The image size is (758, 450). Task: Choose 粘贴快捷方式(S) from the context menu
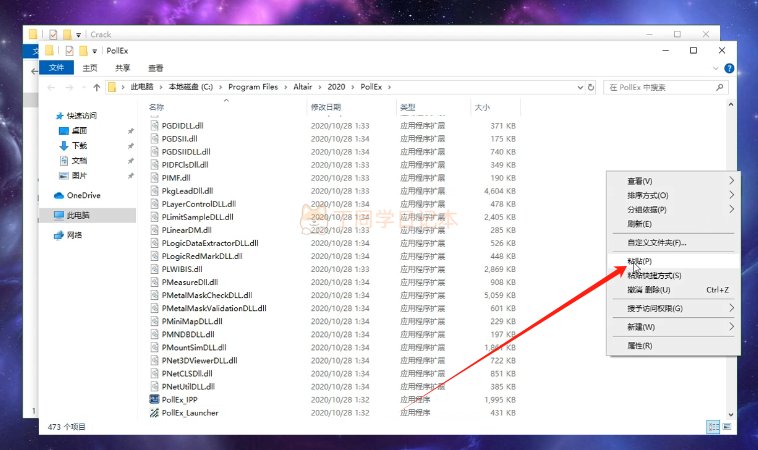click(x=673, y=276)
